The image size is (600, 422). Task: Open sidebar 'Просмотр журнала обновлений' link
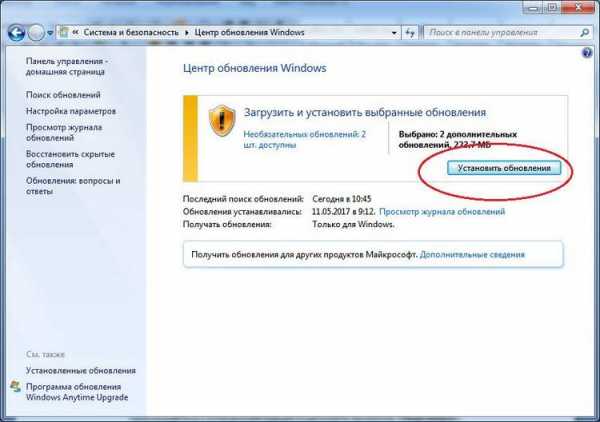click(64, 132)
